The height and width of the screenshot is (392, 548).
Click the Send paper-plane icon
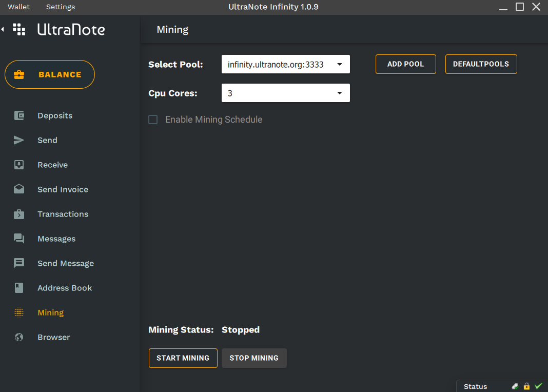click(19, 140)
